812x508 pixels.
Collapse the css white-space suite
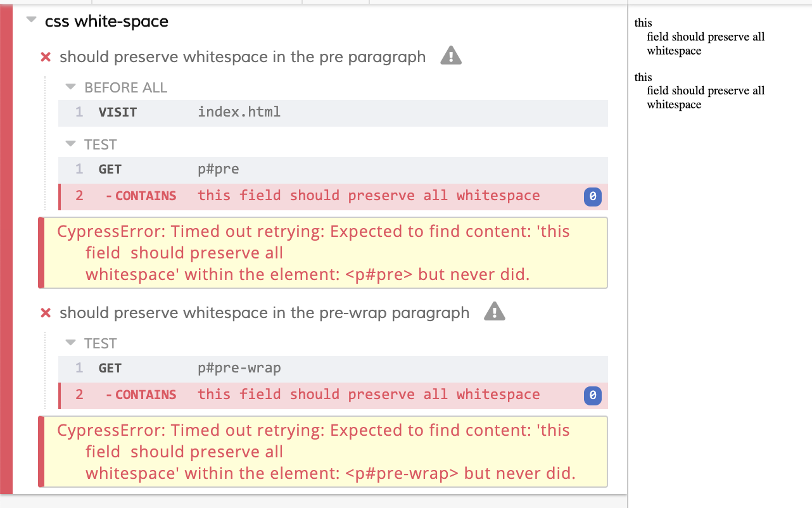(31, 20)
